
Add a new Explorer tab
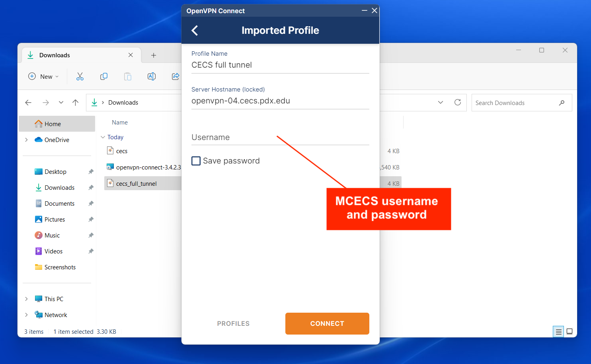click(154, 55)
